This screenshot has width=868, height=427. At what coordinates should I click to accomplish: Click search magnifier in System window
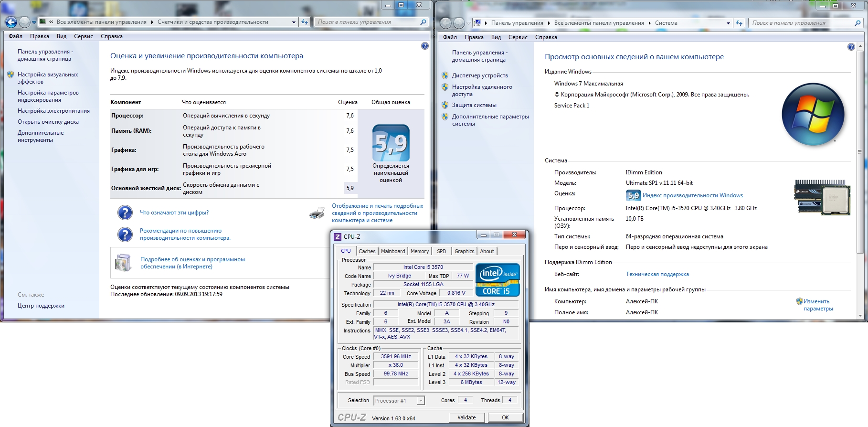point(857,23)
